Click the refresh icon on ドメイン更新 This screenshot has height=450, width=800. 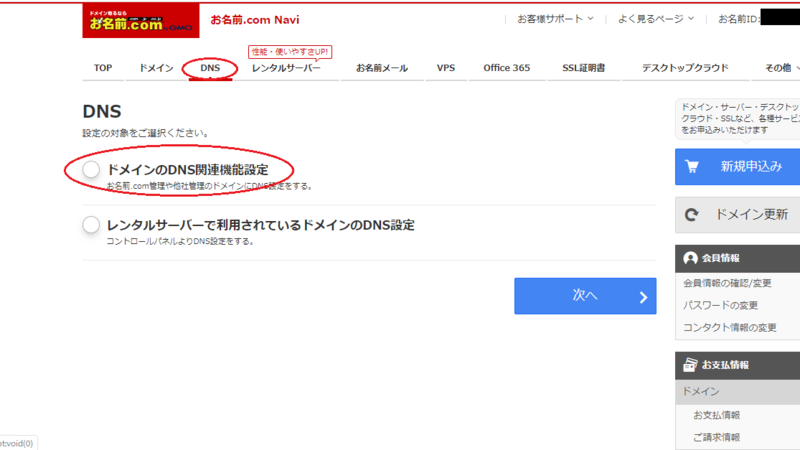(692, 215)
